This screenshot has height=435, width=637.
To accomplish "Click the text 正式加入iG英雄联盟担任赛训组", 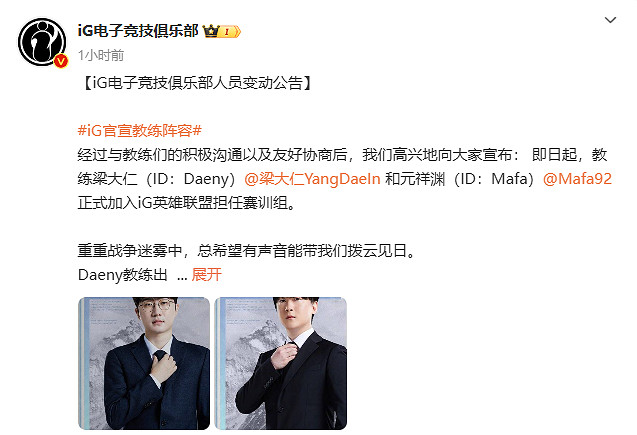I will 182,203.
